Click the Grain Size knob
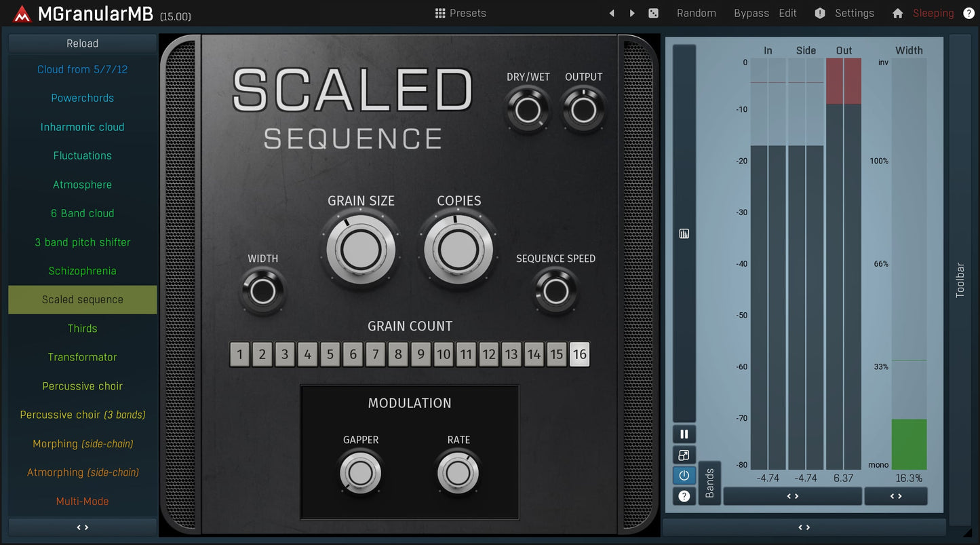 [361, 250]
